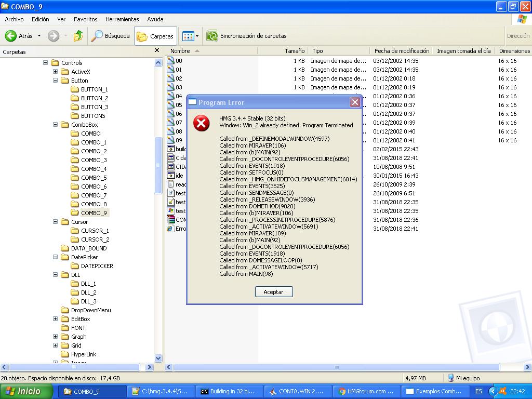Open the Favoritos menu
532x399 pixels.
click(x=86, y=19)
